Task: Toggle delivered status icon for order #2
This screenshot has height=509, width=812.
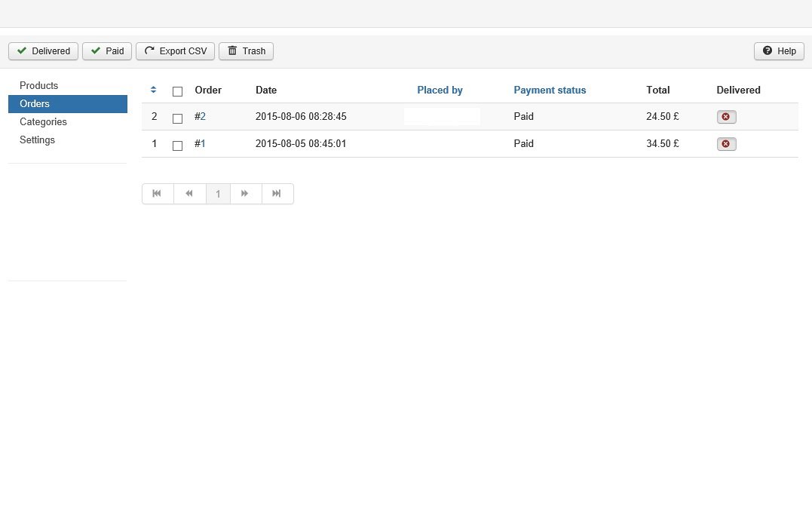Action: click(x=726, y=117)
